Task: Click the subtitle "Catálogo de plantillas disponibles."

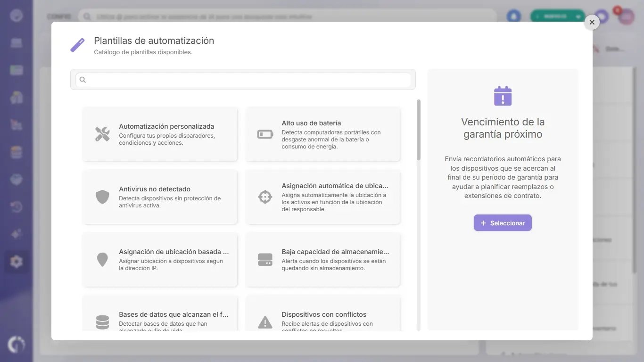Action: [x=143, y=52]
